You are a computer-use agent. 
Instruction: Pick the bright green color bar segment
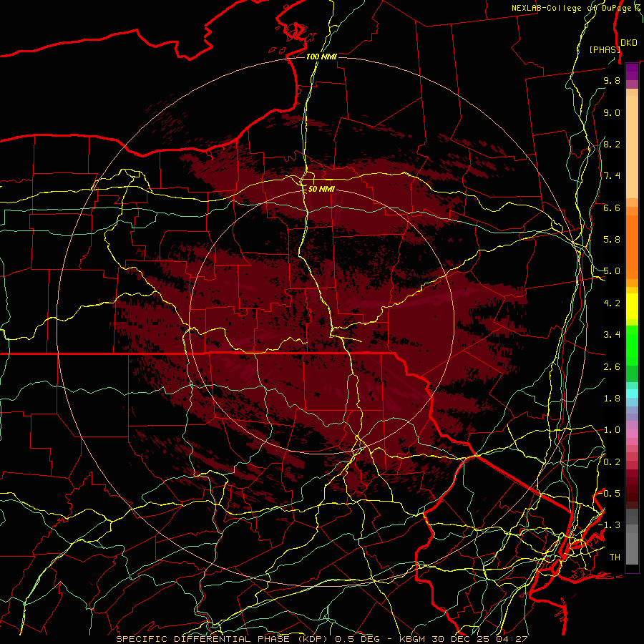[632, 346]
